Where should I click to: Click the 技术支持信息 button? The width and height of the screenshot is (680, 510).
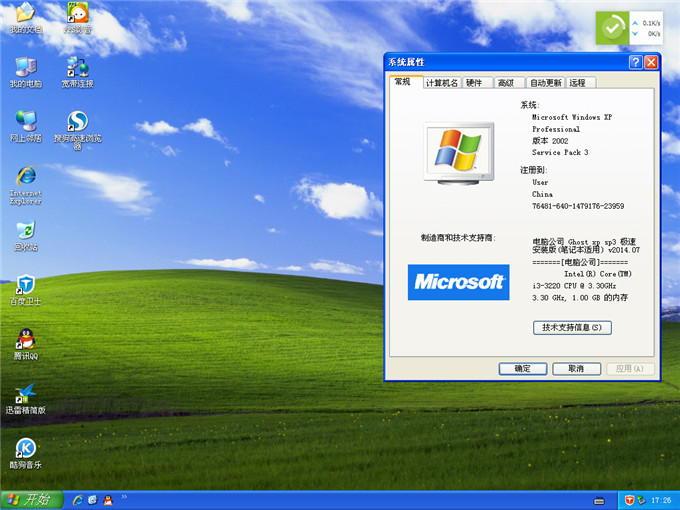click(572, 327)
